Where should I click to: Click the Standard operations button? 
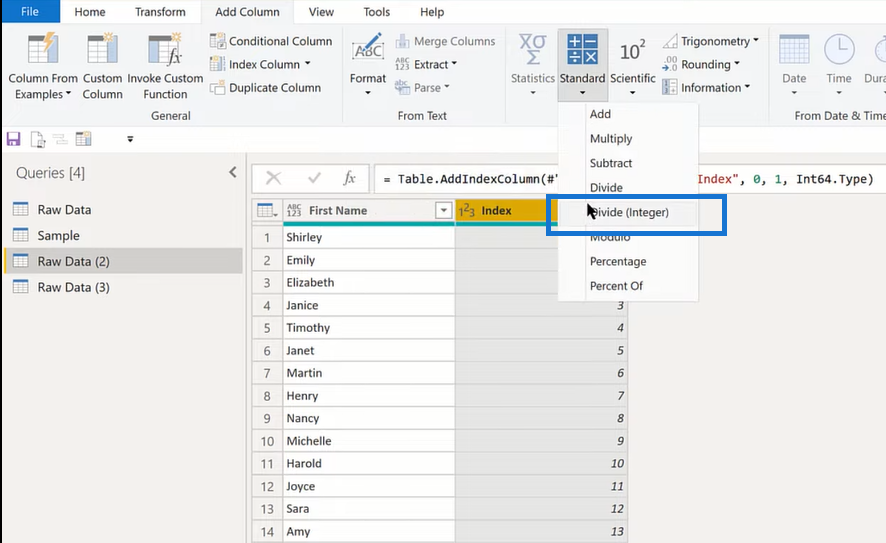point(583,64)
